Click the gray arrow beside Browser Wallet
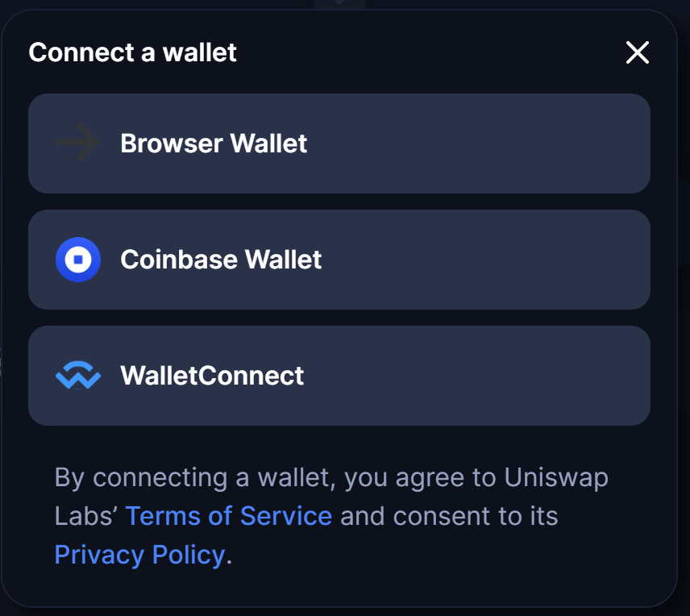 pos(77,143)
